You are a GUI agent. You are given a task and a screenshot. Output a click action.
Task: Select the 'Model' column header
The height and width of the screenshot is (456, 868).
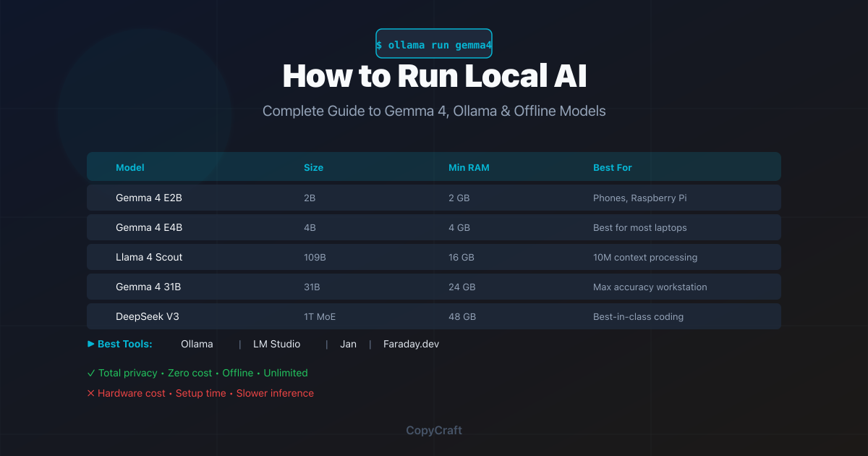pyautogui.click(x=130, y=167)
